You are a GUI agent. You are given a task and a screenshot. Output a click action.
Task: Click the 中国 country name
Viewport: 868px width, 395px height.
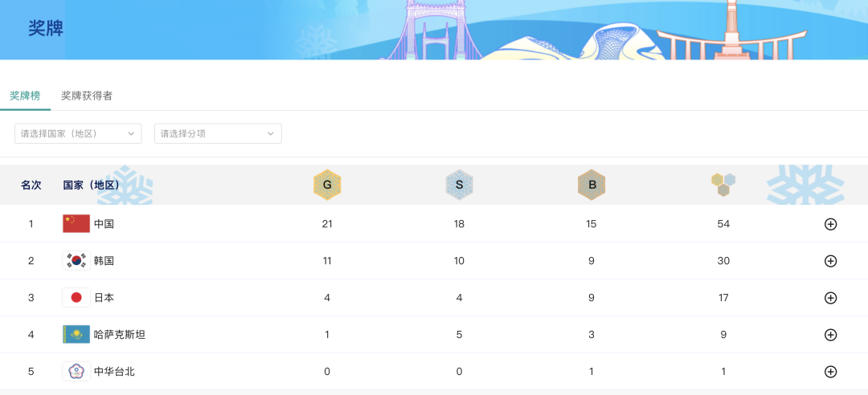(104, 224)
